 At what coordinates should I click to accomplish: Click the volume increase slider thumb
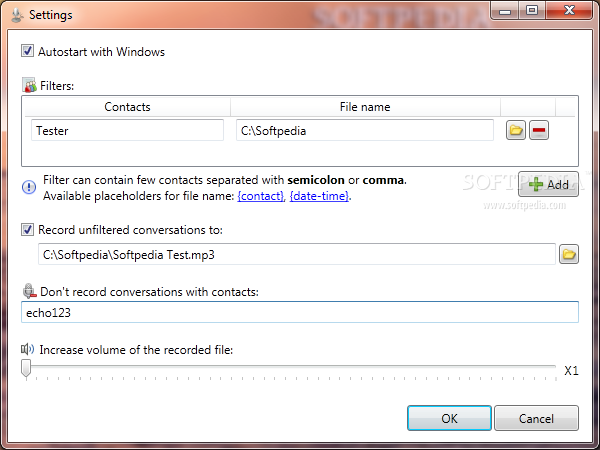click(27, 369)
